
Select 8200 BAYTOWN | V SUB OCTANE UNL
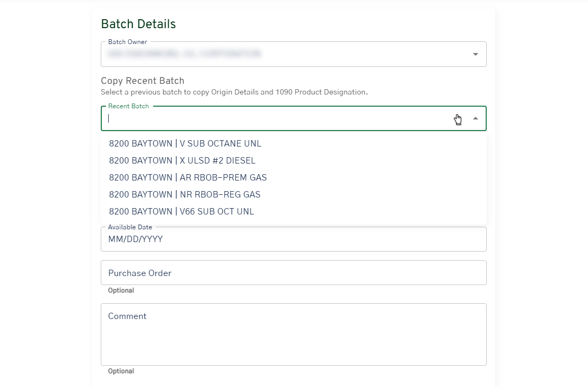point(294,143)
